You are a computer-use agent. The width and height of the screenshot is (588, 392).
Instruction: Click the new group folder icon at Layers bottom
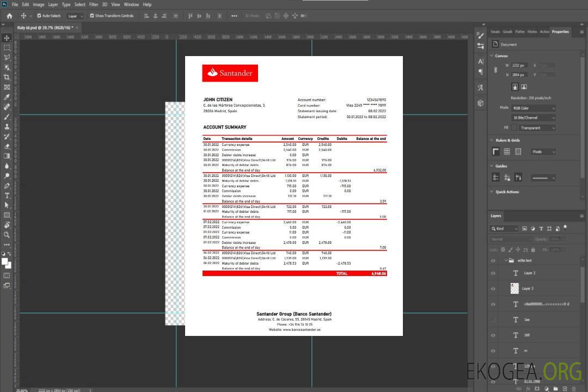click(556, 389)
